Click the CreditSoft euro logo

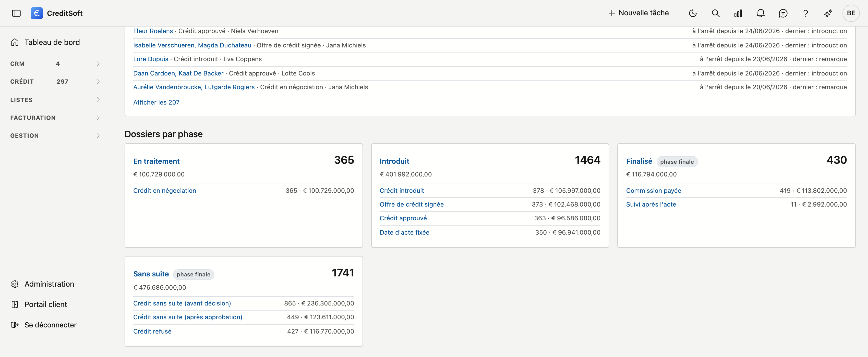pyautogui.click(x=37, y=13)
